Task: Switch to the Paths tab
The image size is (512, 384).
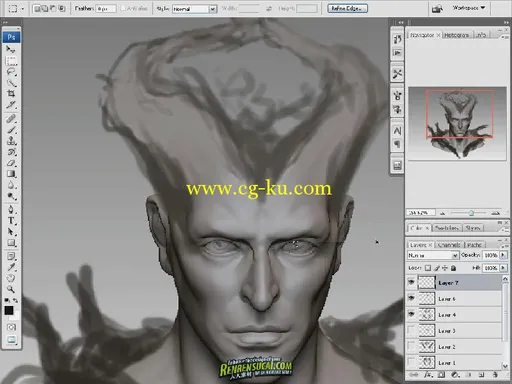Action: 474,245
